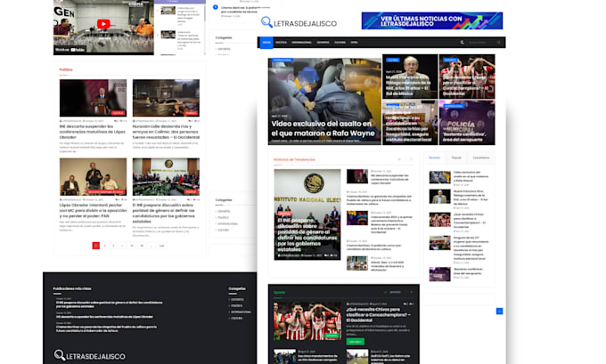606x364 pixels.
Task: Go to page 2 in pagination
Action: coord(105,246)
